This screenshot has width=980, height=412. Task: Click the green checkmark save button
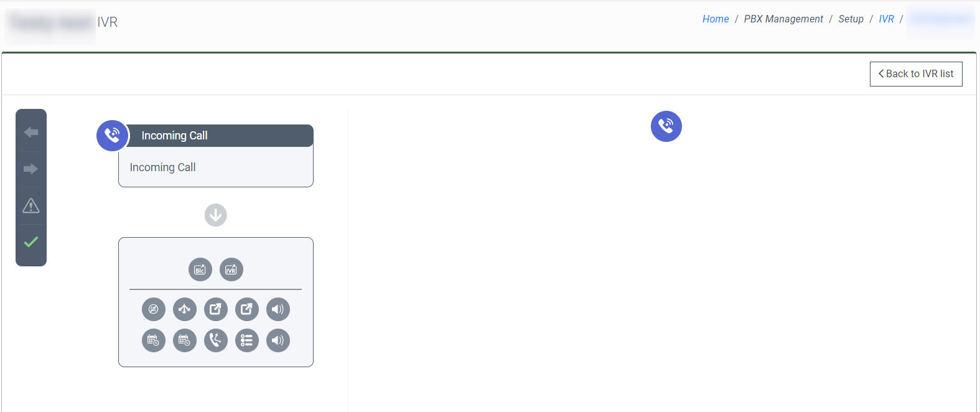tap(31, 242)
